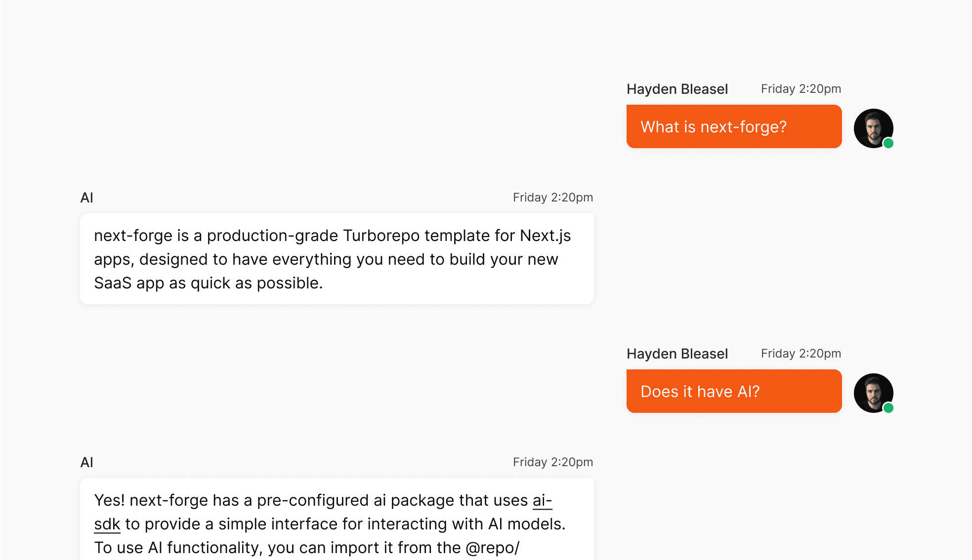Click the first "AI" sender label
Viewport: 972px width, 560px height.
(x=87, y=198)
